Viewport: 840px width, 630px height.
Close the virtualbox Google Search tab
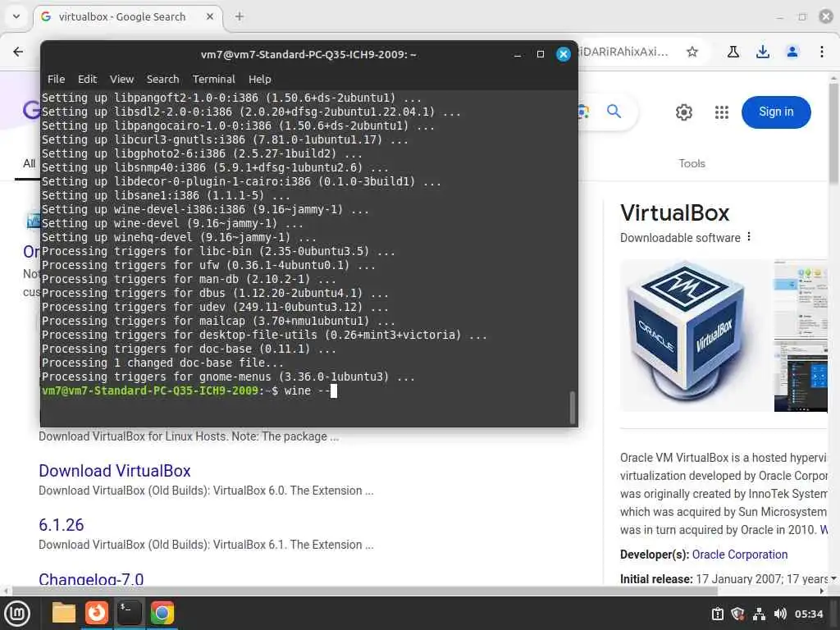[210, 16]
